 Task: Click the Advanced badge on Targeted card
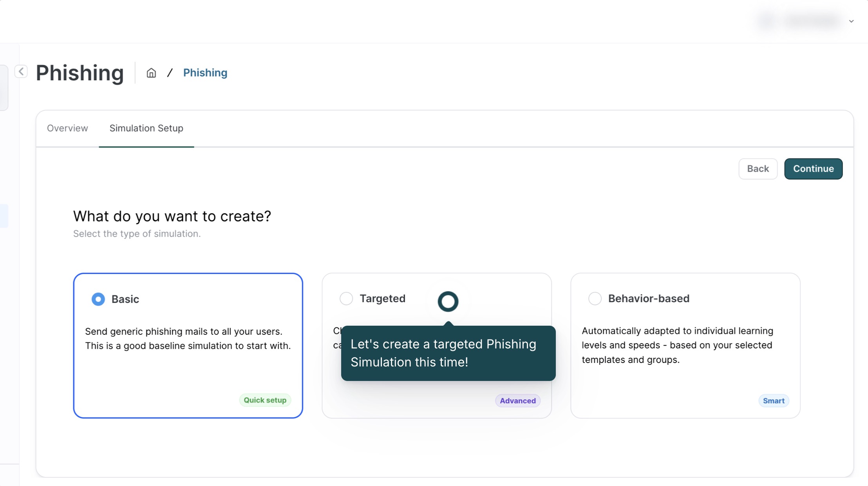tap(518, 401)
